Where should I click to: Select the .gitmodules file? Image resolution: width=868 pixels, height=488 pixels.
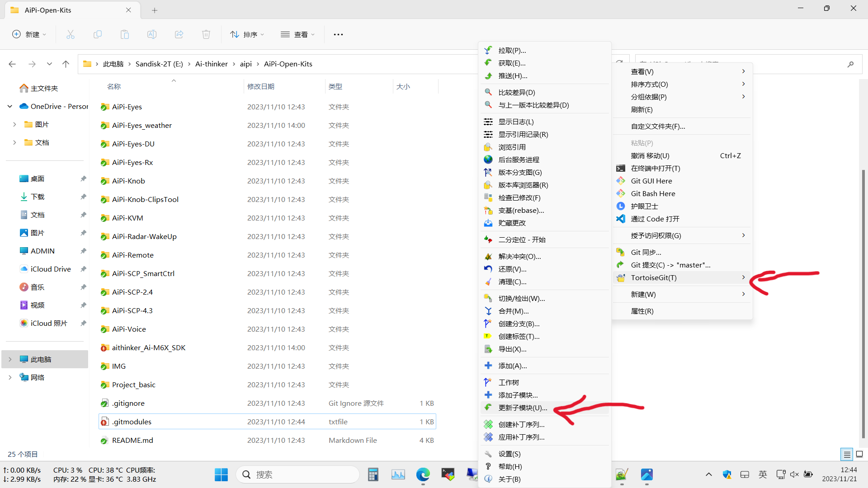coord(267,422)
